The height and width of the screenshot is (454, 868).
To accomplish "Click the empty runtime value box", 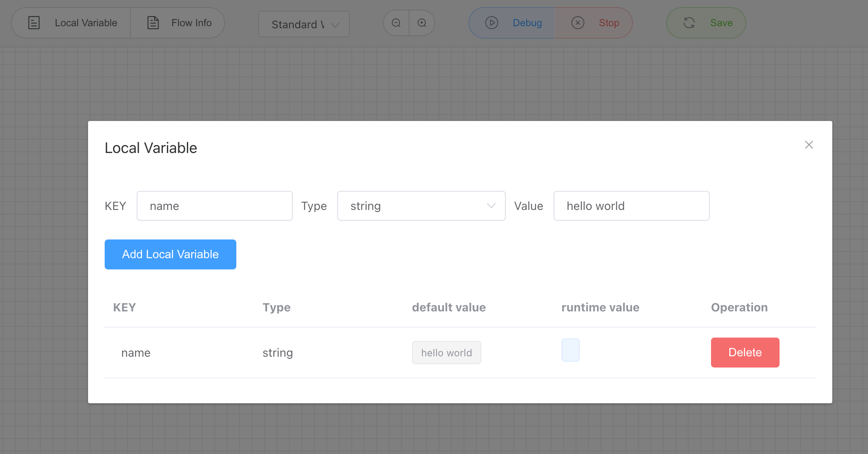I will (x=570, y=350).
